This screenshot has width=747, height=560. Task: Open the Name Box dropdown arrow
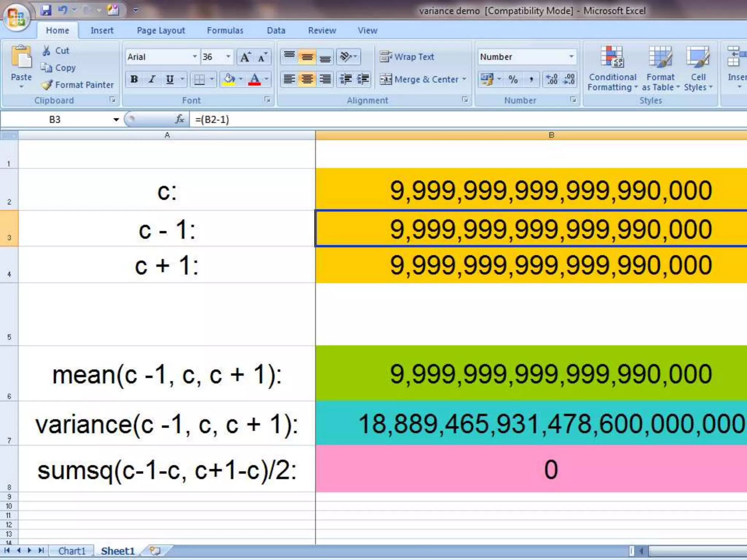click(116, 120)
